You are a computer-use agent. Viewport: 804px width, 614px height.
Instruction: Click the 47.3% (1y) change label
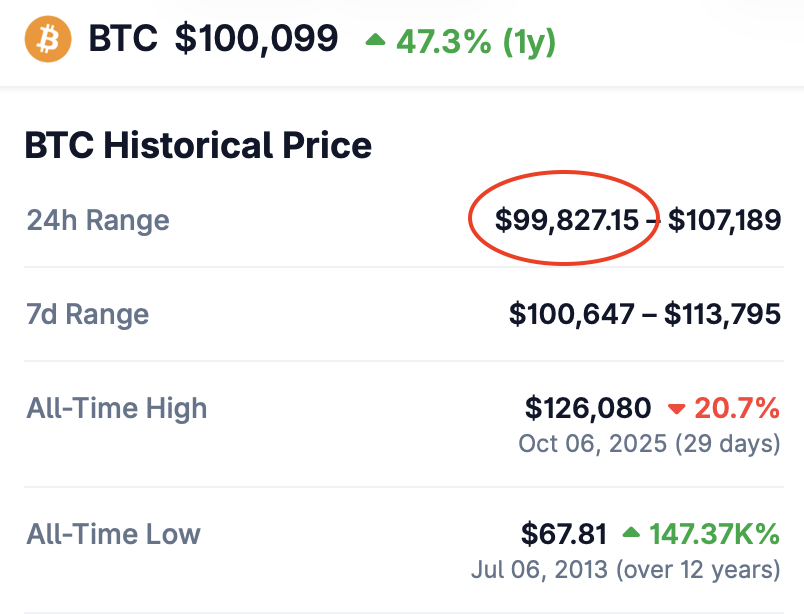tap(475, 41)
